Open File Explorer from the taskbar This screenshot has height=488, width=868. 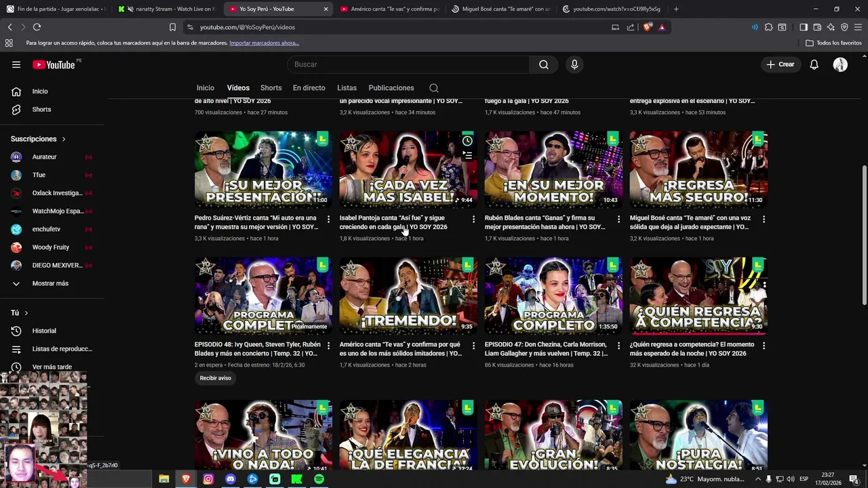tap(164, 479)
